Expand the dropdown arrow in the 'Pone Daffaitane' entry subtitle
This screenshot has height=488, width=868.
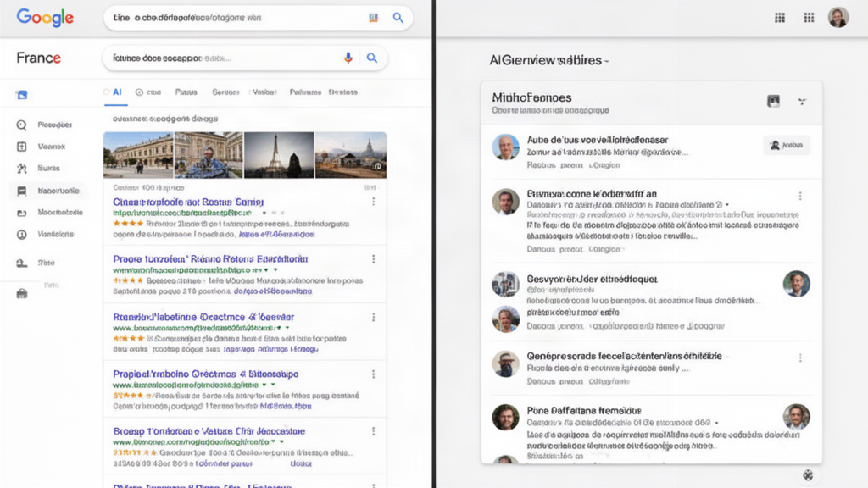pos(716,423)
